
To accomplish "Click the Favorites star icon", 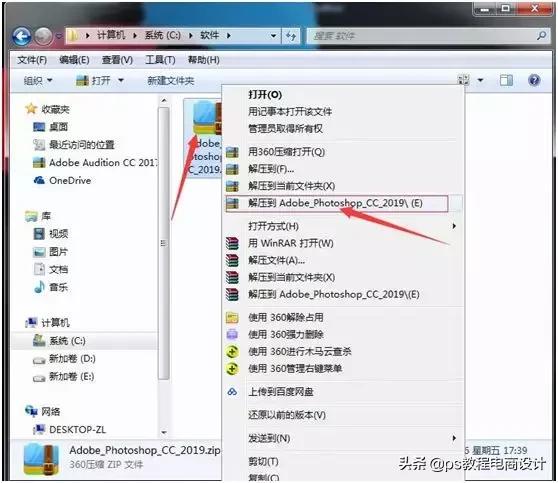I will (x=31, y=109).
